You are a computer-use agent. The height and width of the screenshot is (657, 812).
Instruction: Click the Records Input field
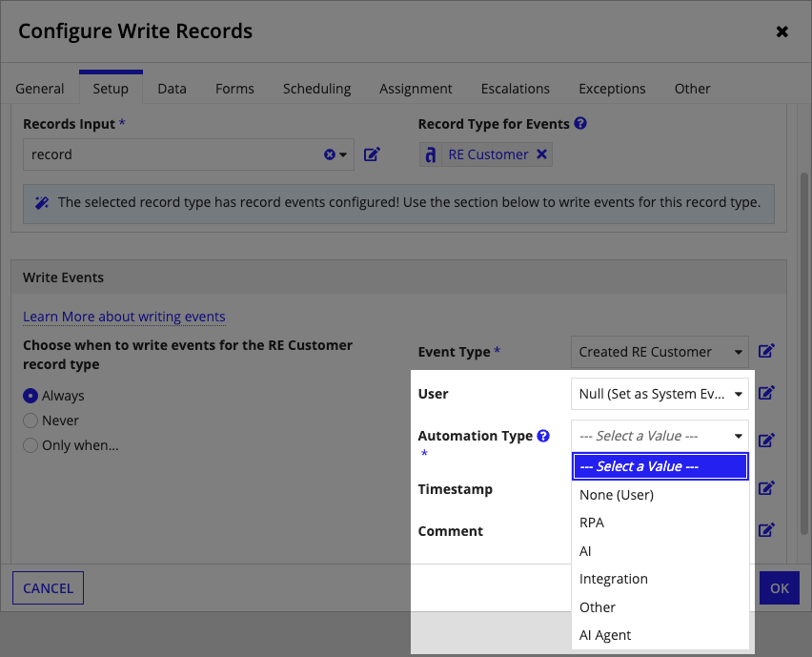[x=189, y=154]
